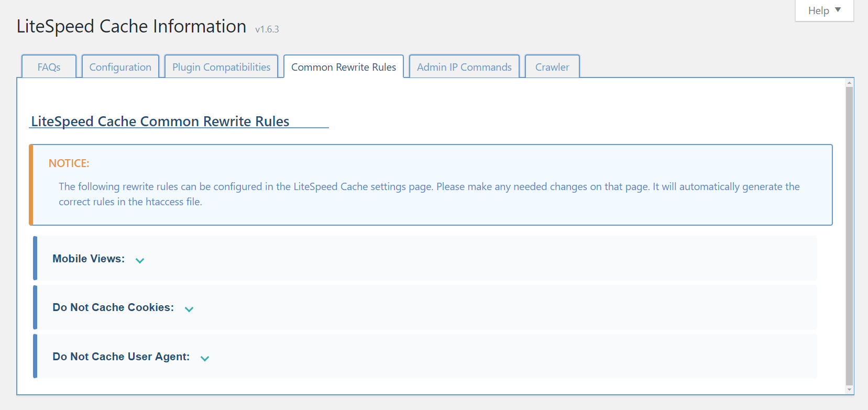Click the scrollbar up arrow
The width and height of the screenshot is (868, 410).
tap(849, 83)
